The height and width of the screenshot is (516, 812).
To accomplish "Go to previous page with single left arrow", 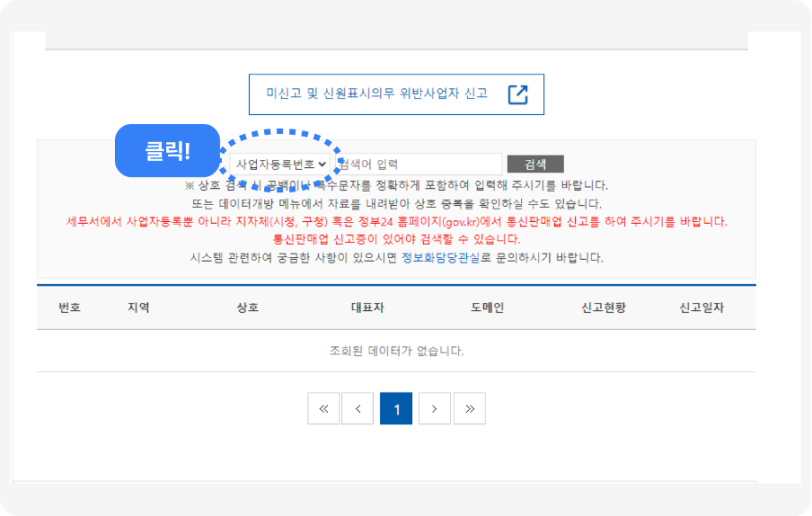I will (357, 408).
